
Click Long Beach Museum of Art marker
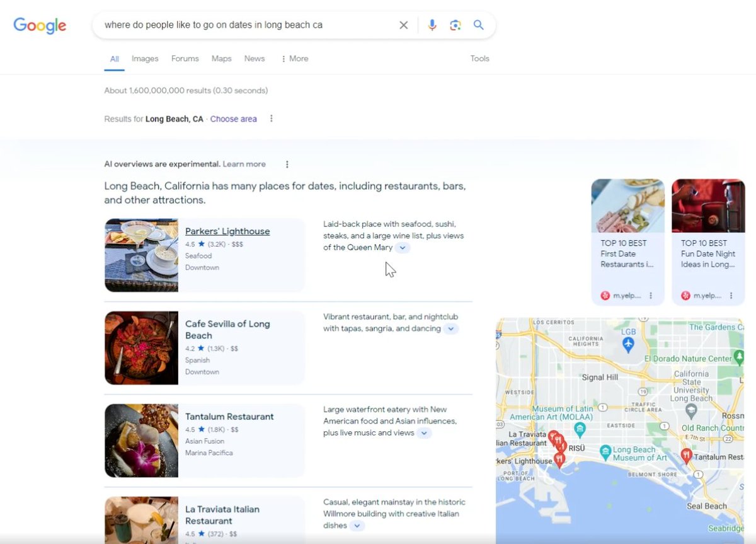pos(605,451)
